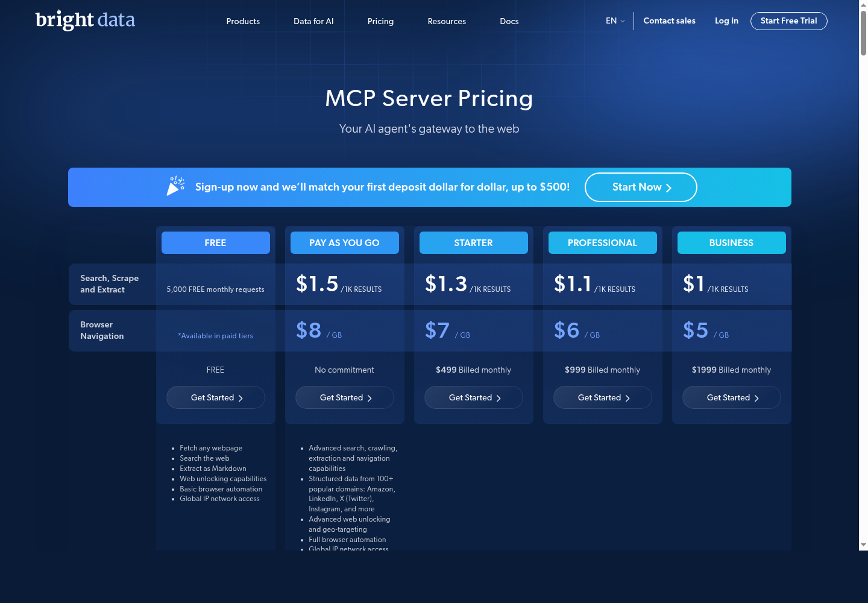Get Started with the $1999 Business plan
The image size is (868, 603).
(732, 397)
